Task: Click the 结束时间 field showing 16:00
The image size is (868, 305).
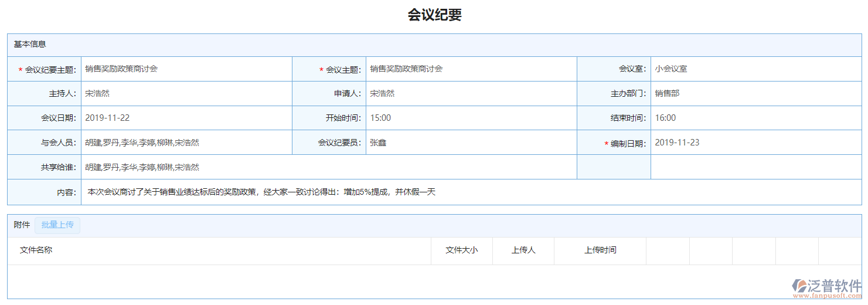Action: (x=755, y=118)
